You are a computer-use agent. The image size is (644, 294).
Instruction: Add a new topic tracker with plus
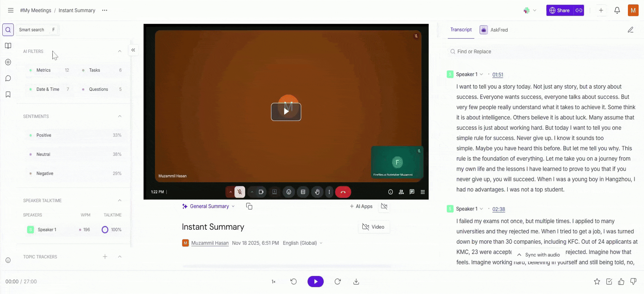click(x=105, y=256)
